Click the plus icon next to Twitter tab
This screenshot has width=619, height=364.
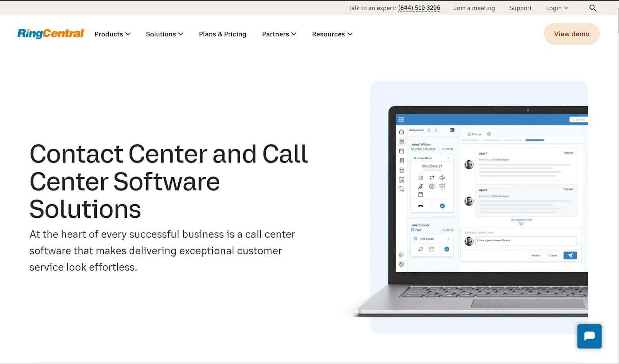point(489,134)
